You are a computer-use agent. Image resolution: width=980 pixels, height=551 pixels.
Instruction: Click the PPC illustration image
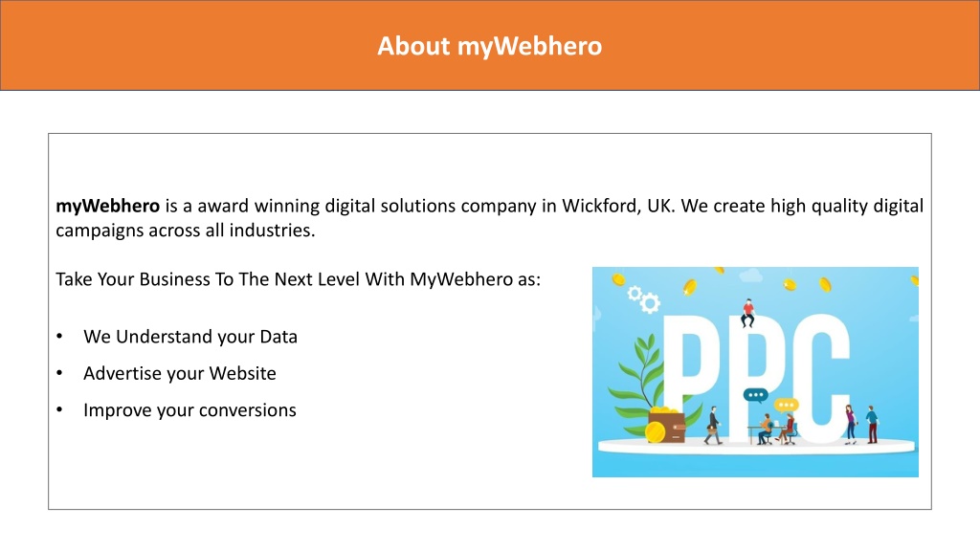pos(755,372)
